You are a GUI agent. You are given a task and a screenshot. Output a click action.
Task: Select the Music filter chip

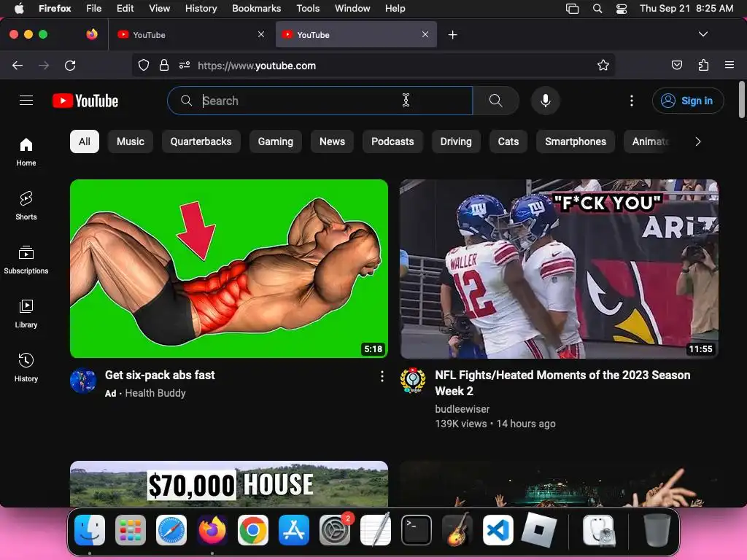(131, 141)
